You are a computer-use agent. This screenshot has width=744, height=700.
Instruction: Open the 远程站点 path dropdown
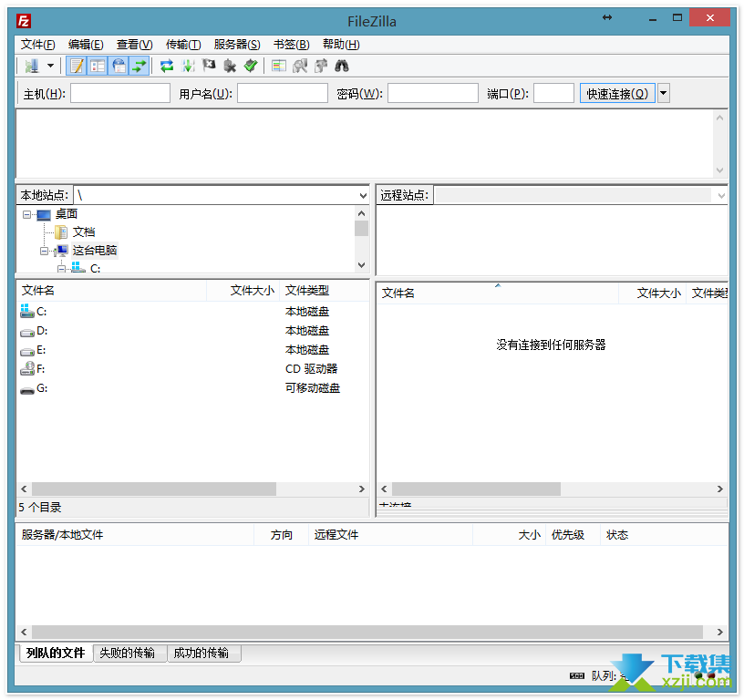[722, 195]
